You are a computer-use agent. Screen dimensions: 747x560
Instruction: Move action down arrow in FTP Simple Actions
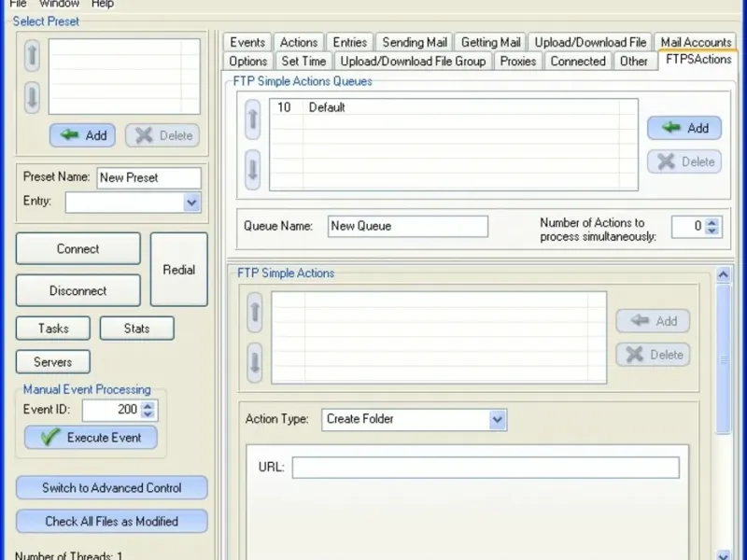(255, 362)
